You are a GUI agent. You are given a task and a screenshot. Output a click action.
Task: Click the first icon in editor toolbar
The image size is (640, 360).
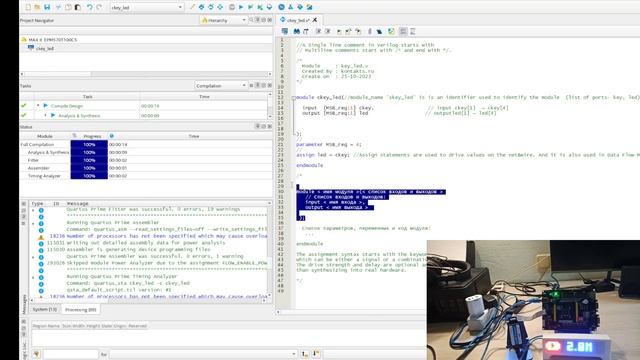pyautogui.click(x=285, y=31)
